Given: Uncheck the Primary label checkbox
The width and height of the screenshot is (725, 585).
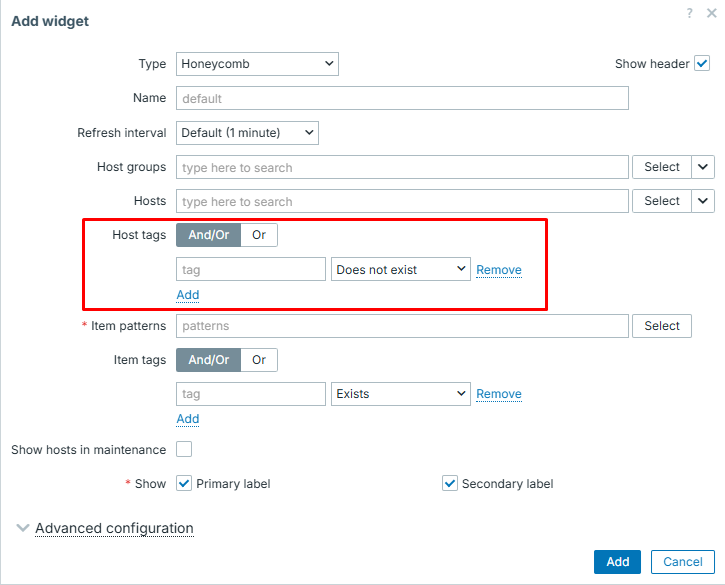Looking at the screenshot, I should (x=184, y=484).
